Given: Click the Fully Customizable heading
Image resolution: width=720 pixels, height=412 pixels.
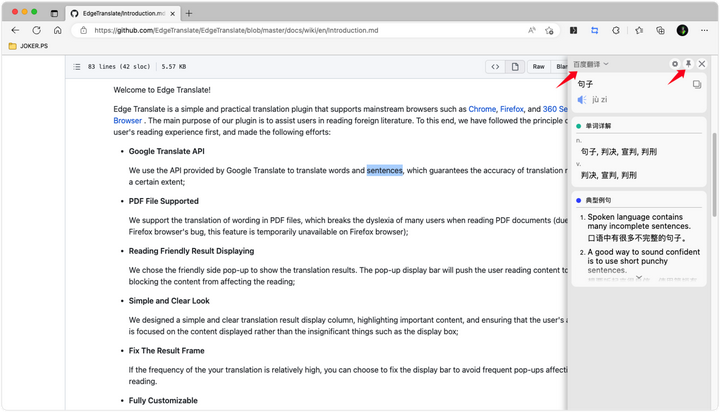Looking at the screenshot, I should coord(163,401).
